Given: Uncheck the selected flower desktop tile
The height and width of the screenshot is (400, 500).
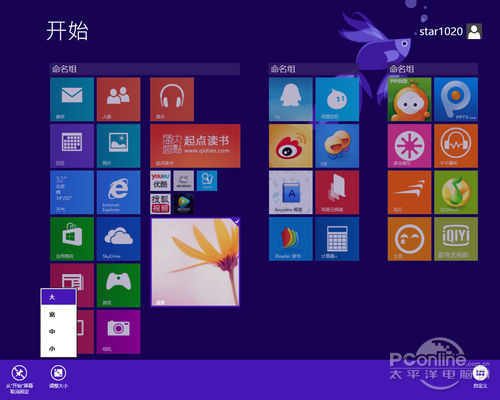Looking at the screenshot, I should click(195, 262).
